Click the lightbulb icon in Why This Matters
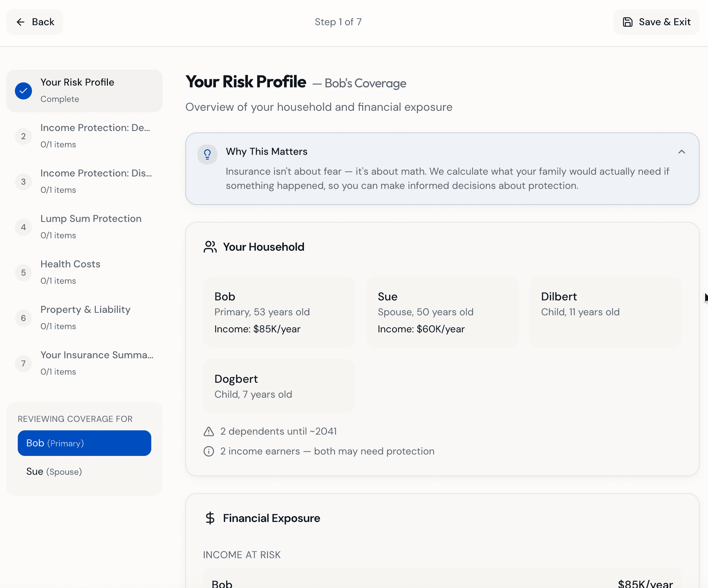Screen dimensions: 708x588 coord(207,154)
